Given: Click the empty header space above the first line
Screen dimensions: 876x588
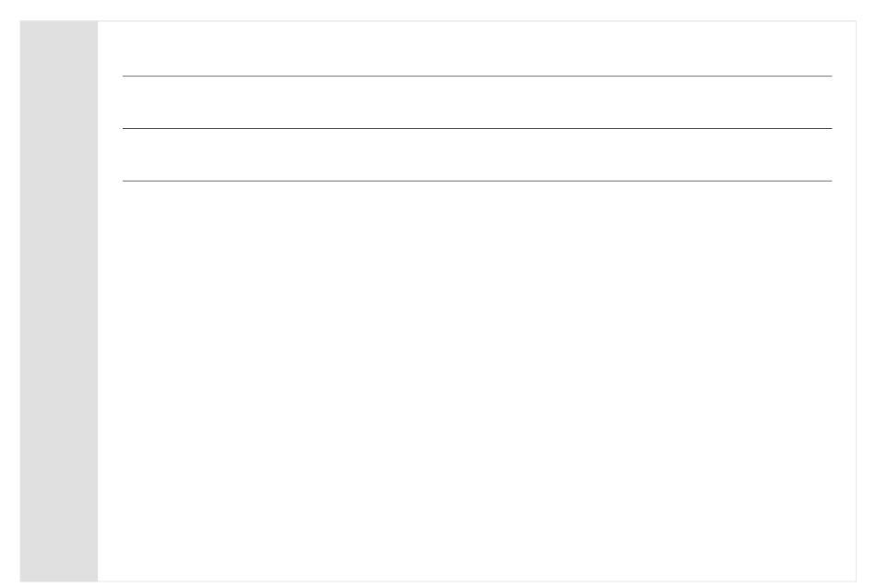Looking at the screenshot, I should click(x=477, y=48).
